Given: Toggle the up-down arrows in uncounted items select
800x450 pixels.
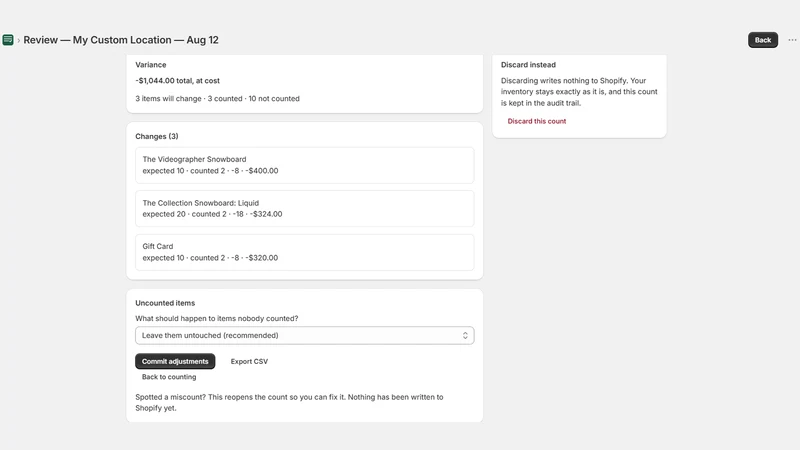Looking at the screenshot, I should [x=465, y=335].
